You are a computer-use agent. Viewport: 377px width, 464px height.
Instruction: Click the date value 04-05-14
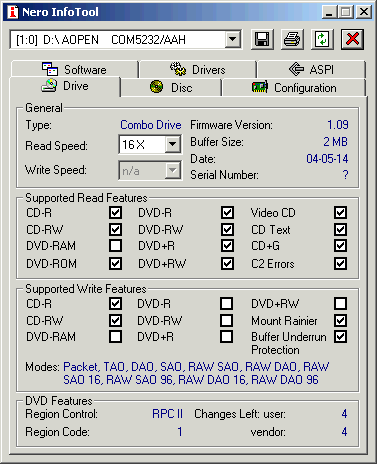pos(327,159)
